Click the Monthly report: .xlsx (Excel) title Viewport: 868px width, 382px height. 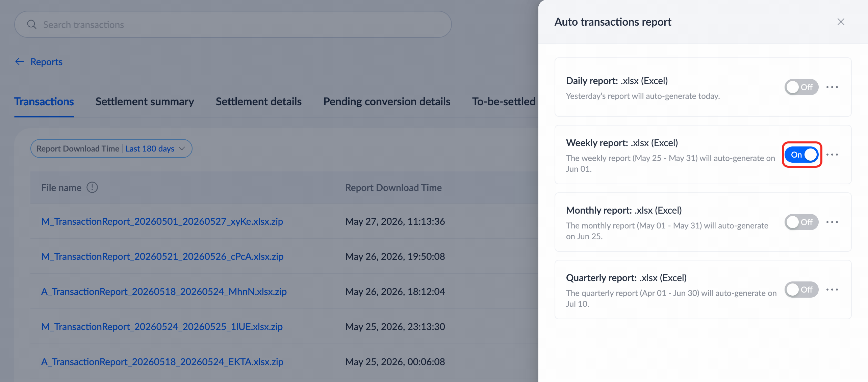[624, 210]
